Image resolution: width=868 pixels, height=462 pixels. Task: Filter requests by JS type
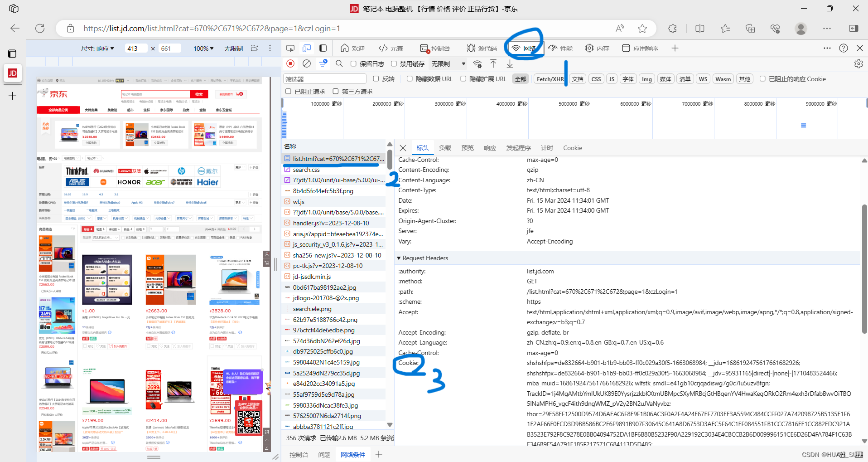point(612,79)
